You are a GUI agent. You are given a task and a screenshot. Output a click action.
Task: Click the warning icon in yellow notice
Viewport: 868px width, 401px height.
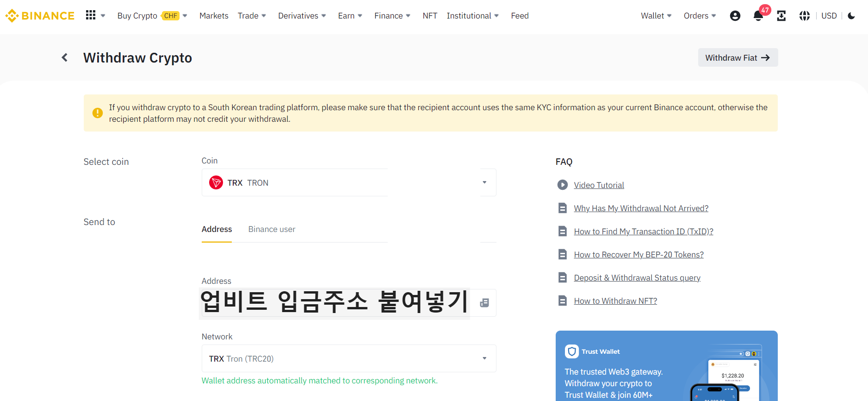(x=98, y=113)
